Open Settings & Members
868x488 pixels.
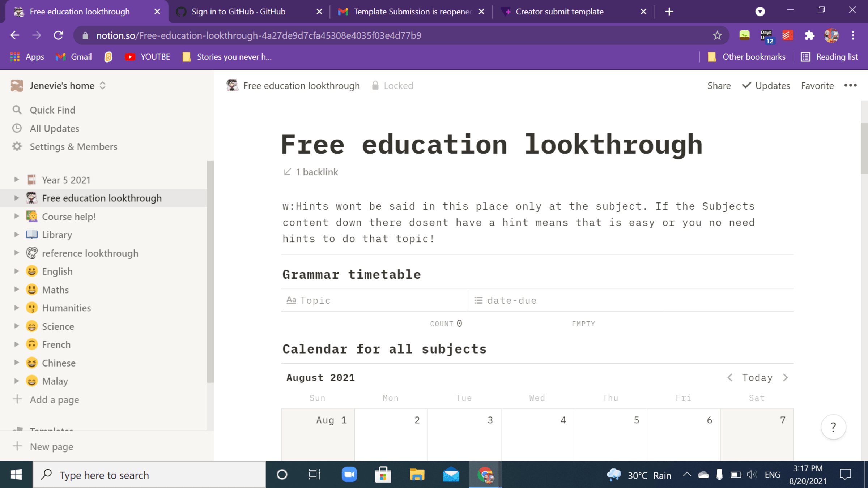pos(73,146)
